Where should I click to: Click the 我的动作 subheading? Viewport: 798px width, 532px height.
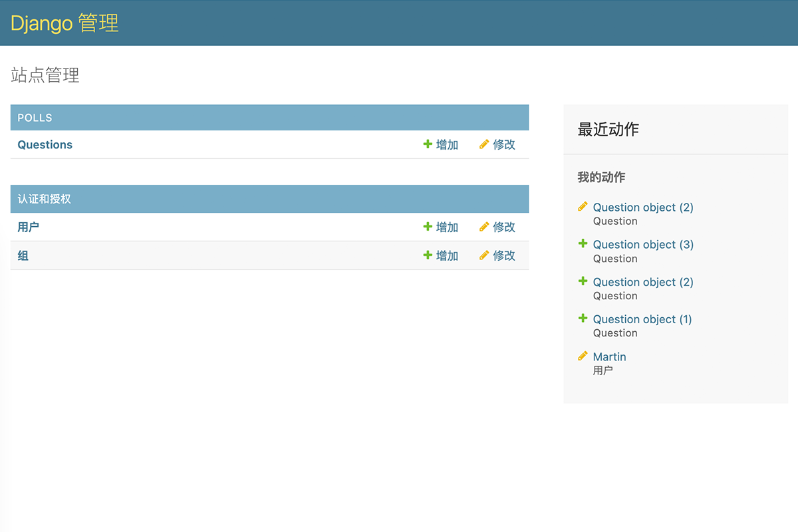click(x=601, y=178)
